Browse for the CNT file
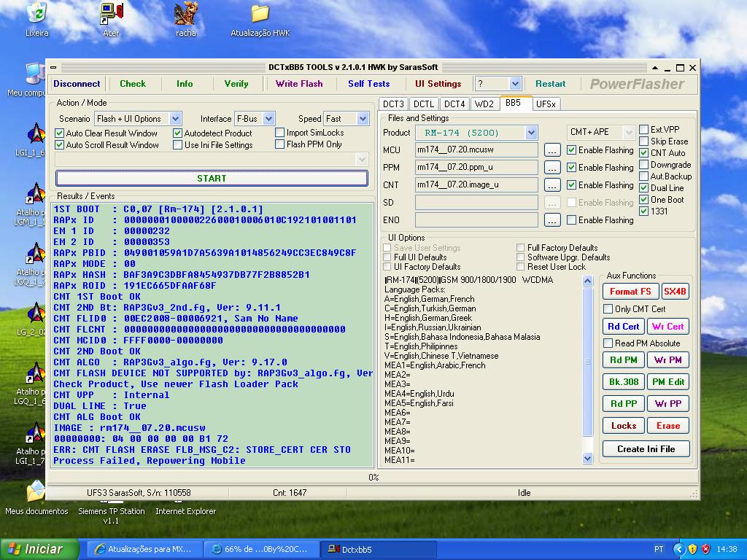Viewport: 747px width, 560px height. (552, 184)
